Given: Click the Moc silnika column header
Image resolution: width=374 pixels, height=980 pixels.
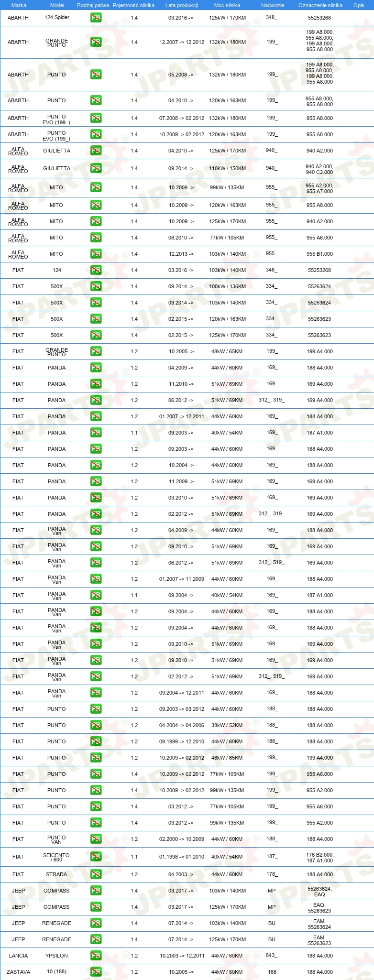Looking at the screenshot, I should tap(227, 5).
